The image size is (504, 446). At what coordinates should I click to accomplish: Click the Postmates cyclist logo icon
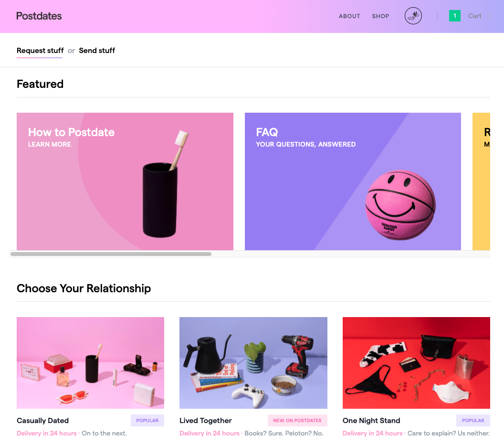pos(413,16)
